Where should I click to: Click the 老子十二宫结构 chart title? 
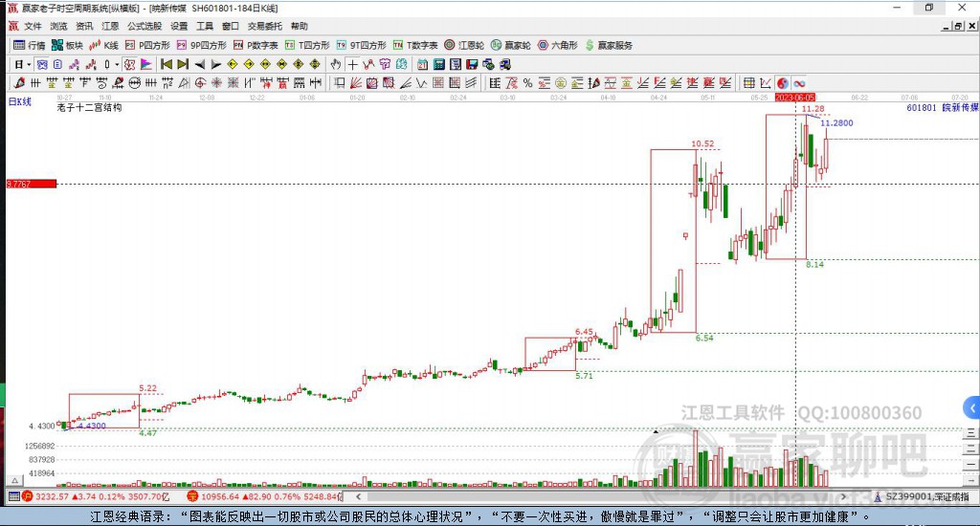pos(89,107)
